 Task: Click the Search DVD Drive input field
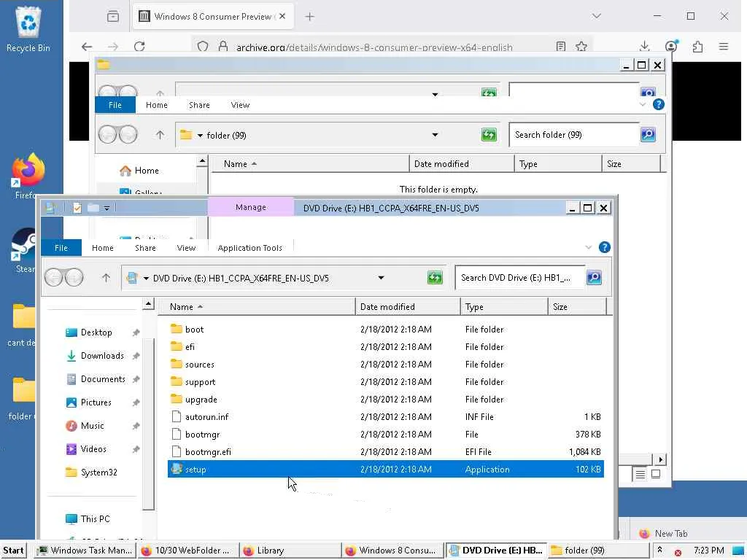click(x=520, y=278)
